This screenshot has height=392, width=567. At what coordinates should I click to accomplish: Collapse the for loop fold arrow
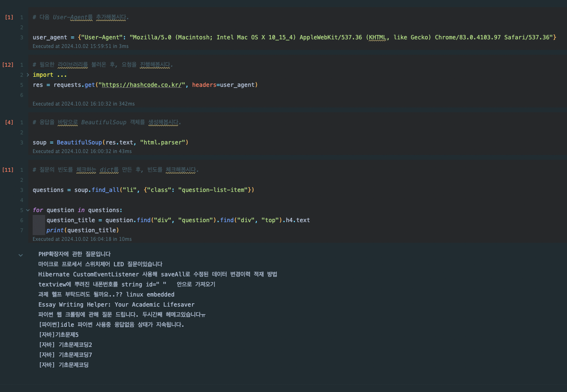[28, 210]
